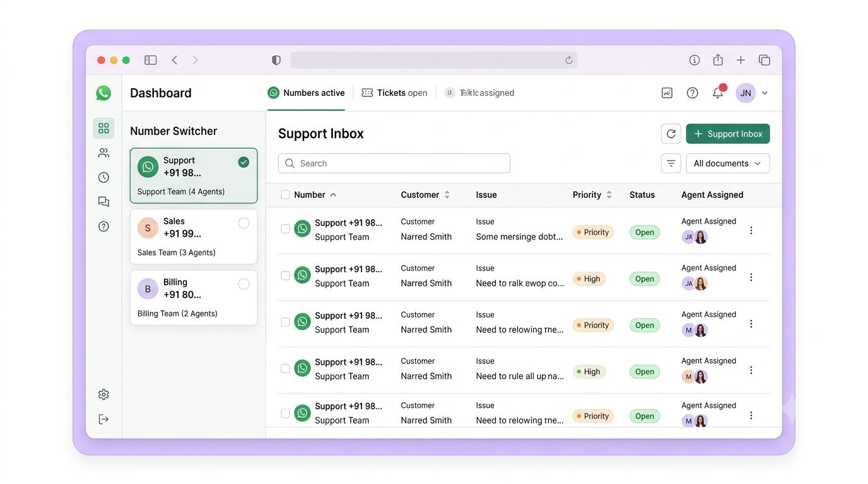Open more options for 'Some mersinge' row
The image size is (868, 484).
coord(751,231)
